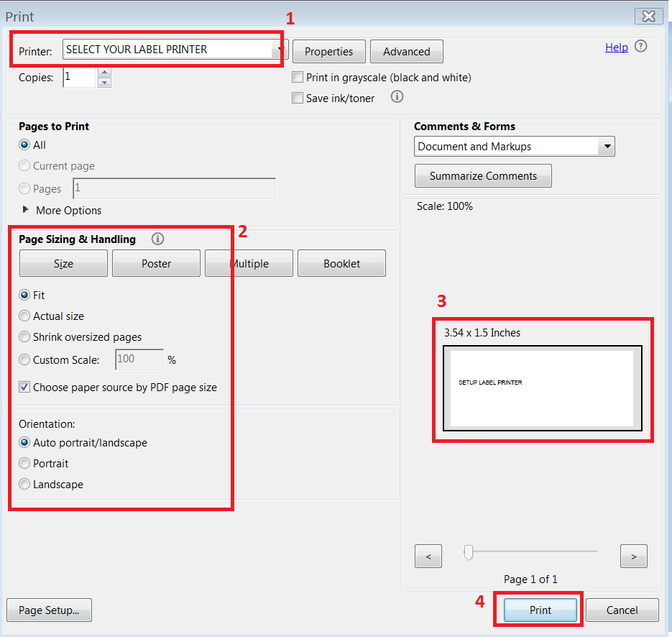Open the Comments & Forms dropdown
672x637 pixels.
pyautogui.click(x=607, y=147)
